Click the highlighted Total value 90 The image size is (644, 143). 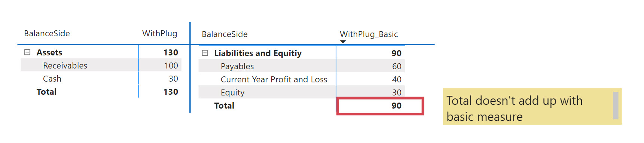[396, 106]
